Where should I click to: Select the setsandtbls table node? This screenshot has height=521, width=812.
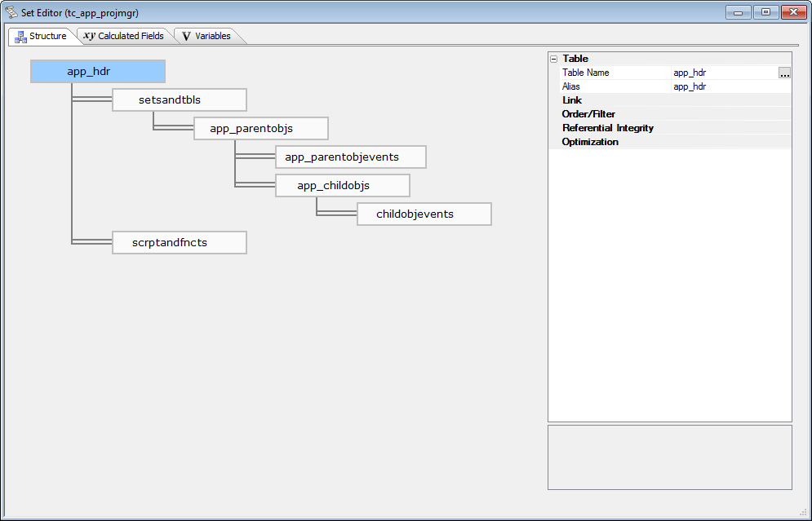click(179, 100)
